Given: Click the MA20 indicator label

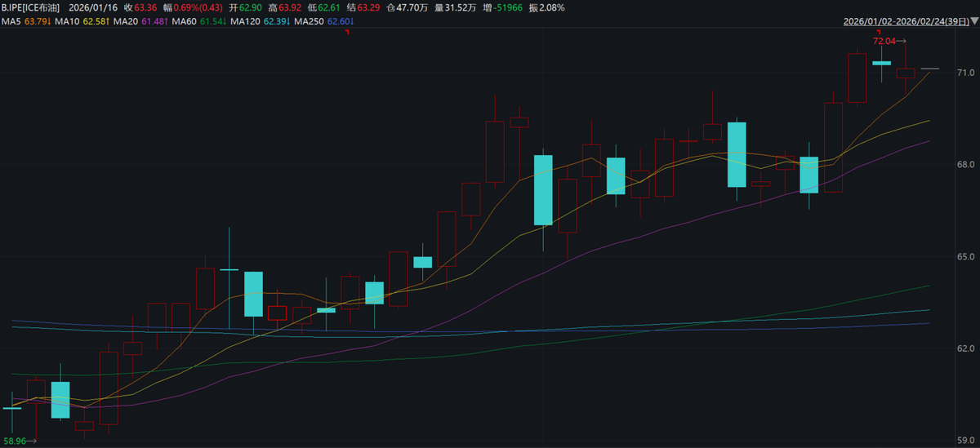Looking at the screenshot, I should point(127,20).
